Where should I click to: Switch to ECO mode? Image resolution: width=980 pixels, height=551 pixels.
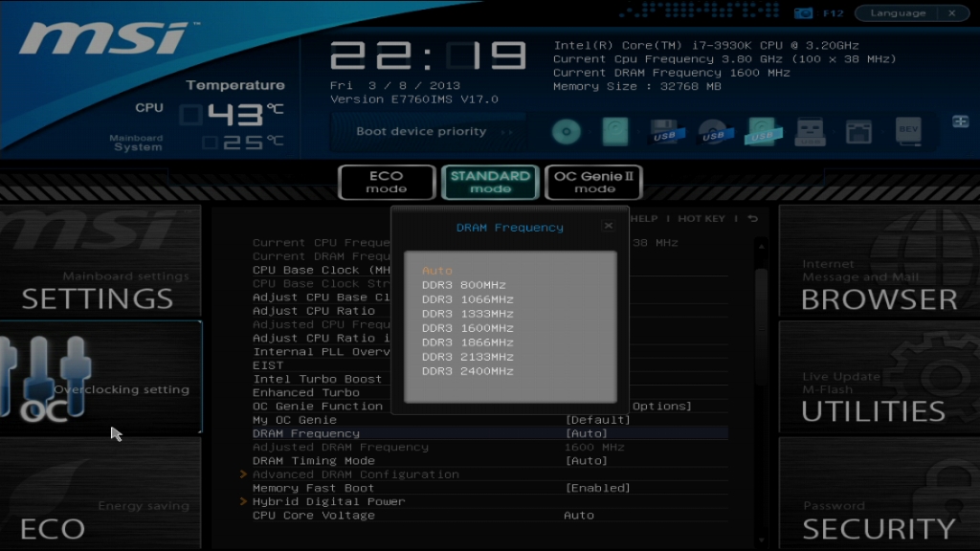(x=387, y=183)
